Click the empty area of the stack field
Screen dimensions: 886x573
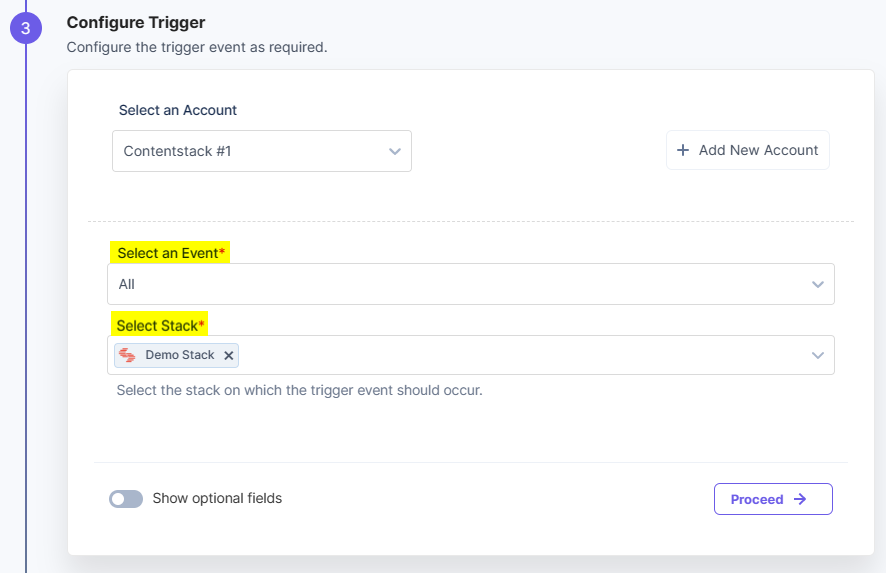tap(520, 355)
